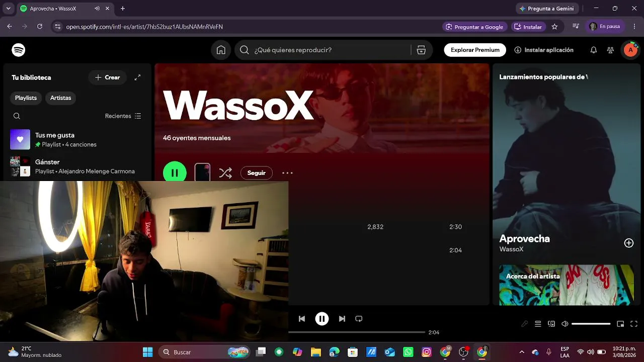Open more options for WassoX
Image resolution: width=644 pixels, height=362 pixels.
point(287,173)
